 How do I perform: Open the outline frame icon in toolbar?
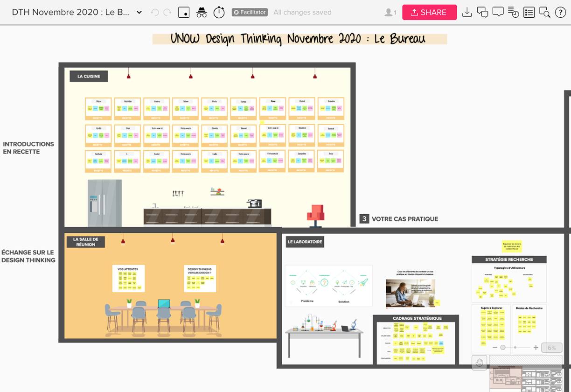point(184,13)
